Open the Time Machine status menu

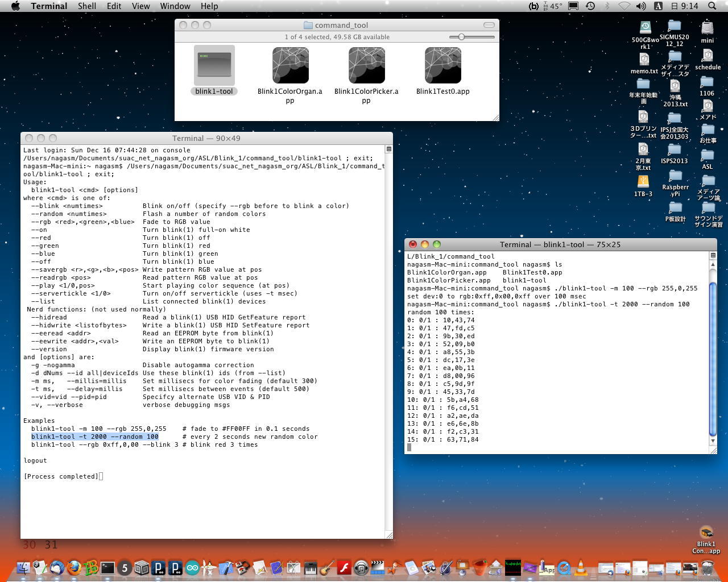(590, 6)
